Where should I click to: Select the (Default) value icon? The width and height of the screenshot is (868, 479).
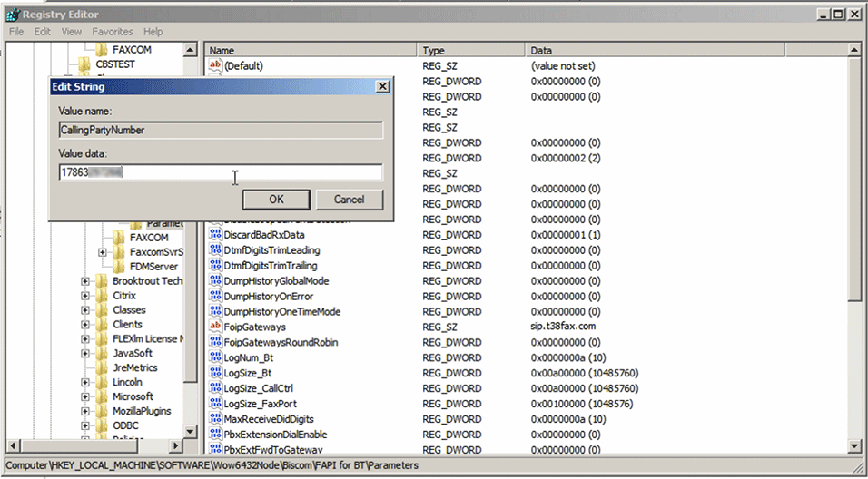(x=215, y=66)
